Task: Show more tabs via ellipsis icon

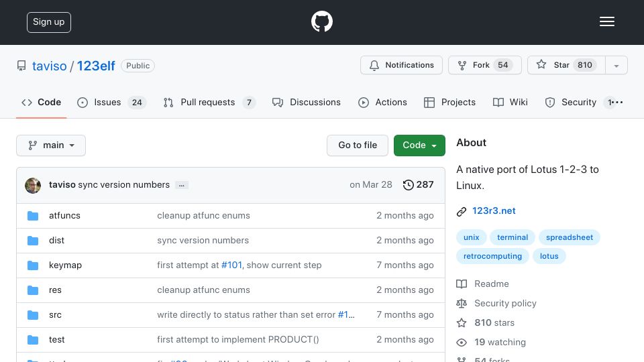Action: tap(617, 102)
